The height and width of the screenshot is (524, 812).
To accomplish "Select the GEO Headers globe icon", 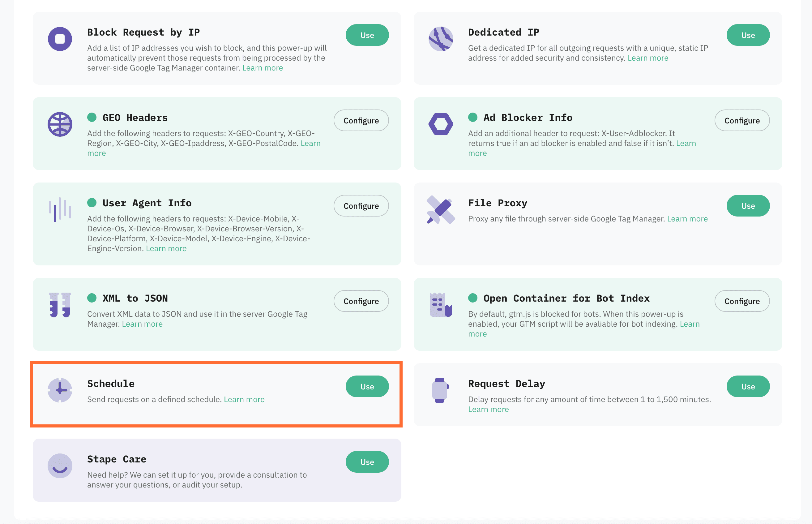I will [60, 124].
